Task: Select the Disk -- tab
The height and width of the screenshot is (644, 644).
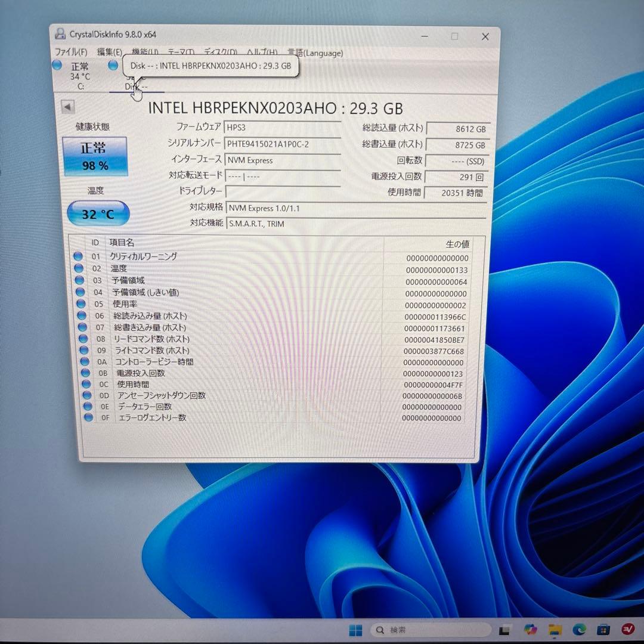Action: point(136,86)
